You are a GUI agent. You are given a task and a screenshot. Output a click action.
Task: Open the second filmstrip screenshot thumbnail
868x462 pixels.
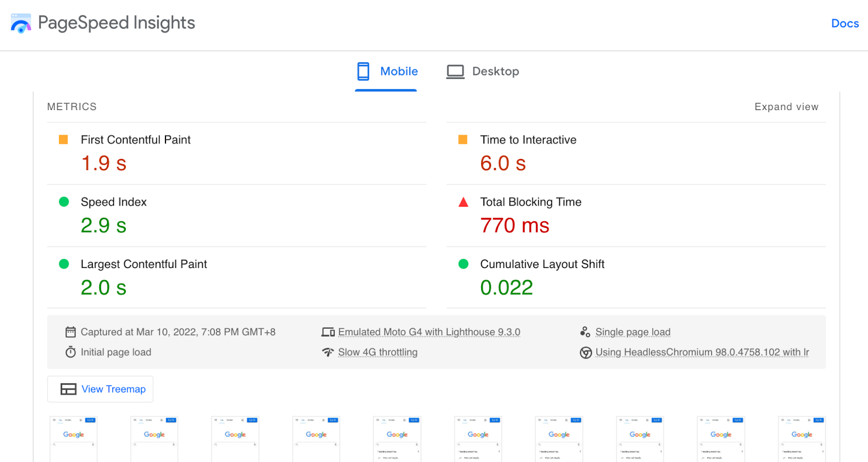tap(154, 439)
